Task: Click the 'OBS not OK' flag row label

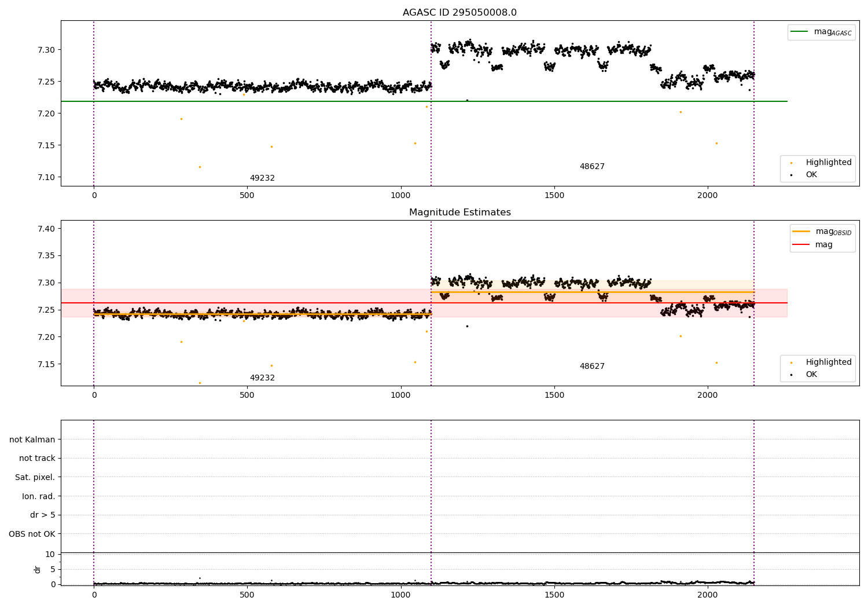Action: pos(32,534)
